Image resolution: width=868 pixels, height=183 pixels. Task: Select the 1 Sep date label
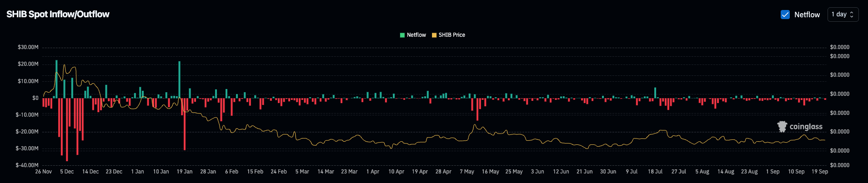click(x=773, y=172)
